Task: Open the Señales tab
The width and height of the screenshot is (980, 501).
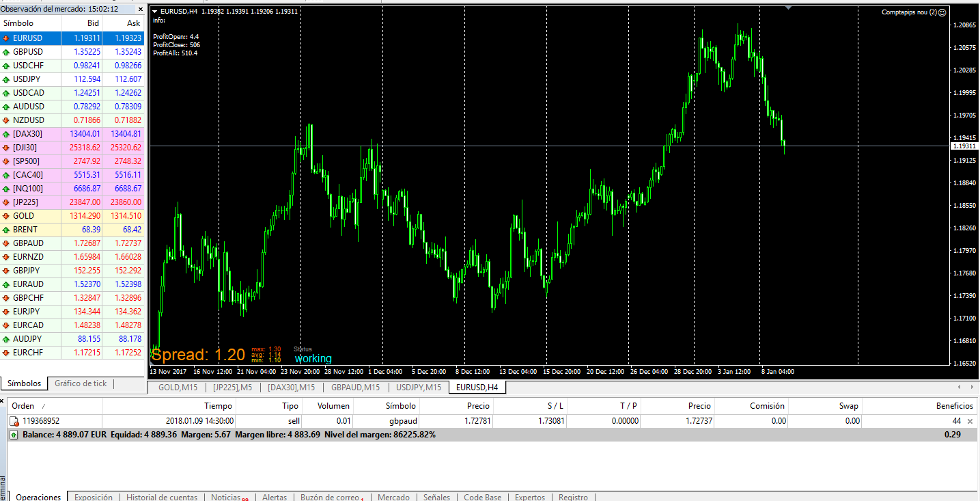Action: click(436, 497)
